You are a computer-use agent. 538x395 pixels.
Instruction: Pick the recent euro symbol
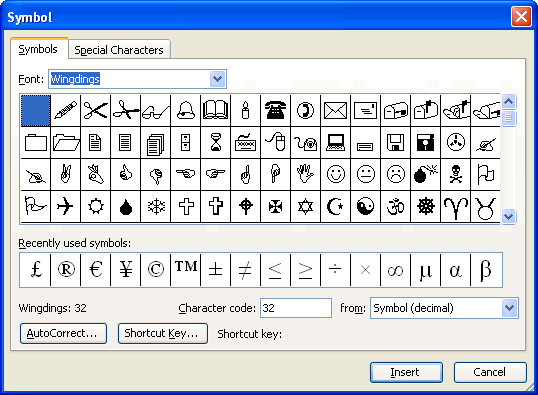95,270
